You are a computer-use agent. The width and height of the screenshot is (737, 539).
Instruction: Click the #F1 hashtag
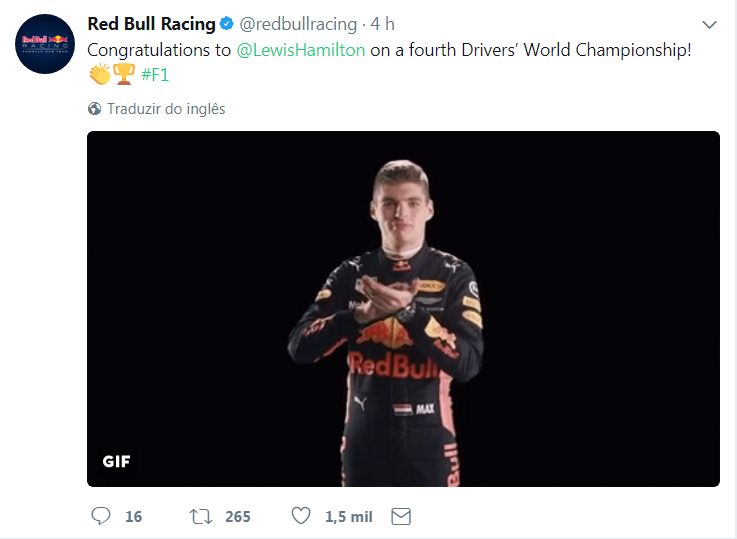click(155, 75)
